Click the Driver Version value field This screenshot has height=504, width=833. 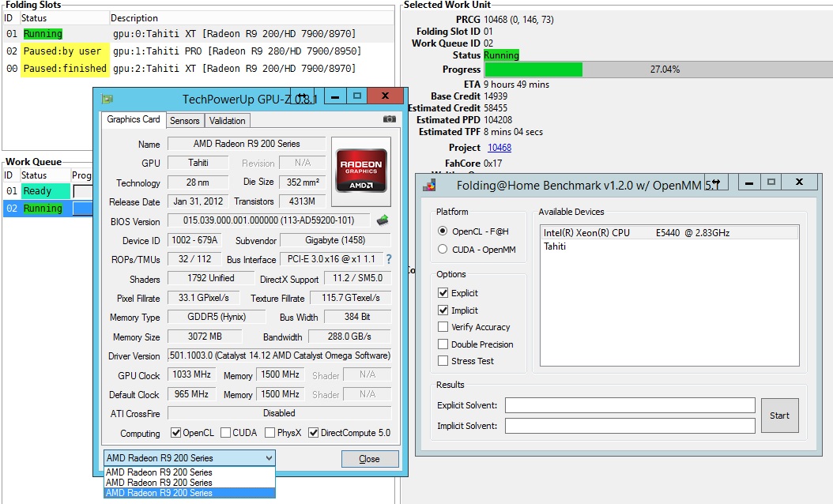click(280, 355)
